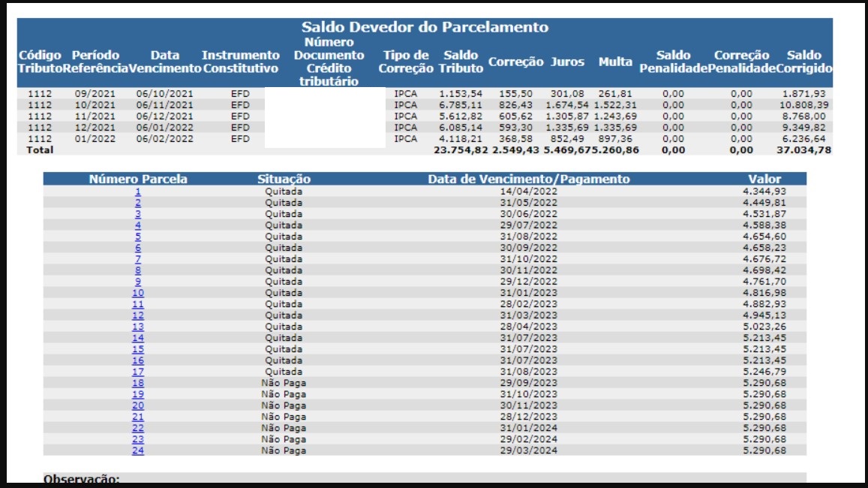Select due date 06/01/2022 cell
The height and width of the screenshot is (488, 868).
point(165,128)
